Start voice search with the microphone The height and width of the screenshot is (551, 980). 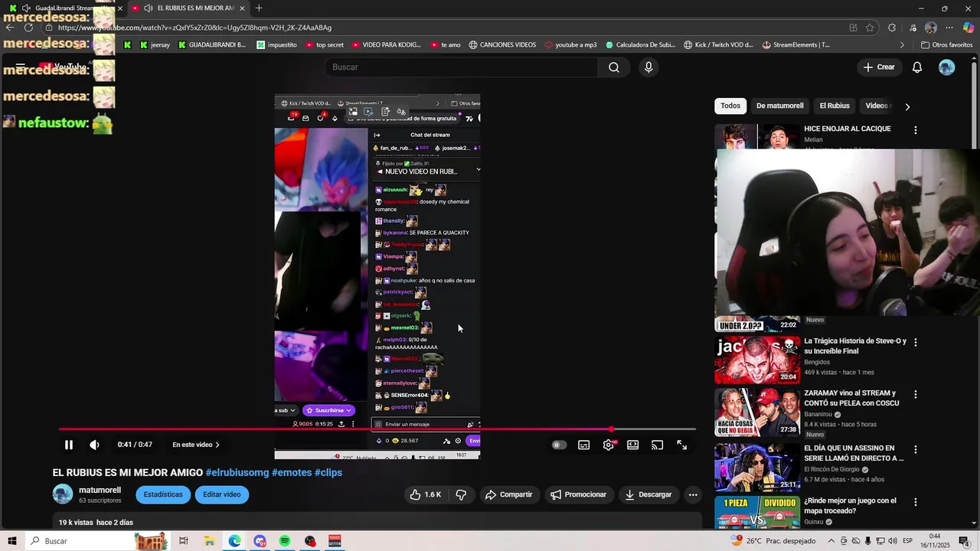[648, 67]
